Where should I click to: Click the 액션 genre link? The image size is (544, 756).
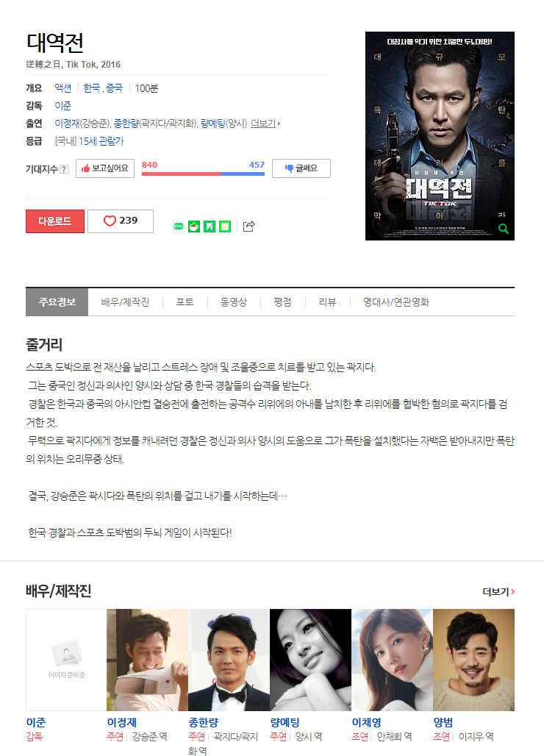point(62,88)
